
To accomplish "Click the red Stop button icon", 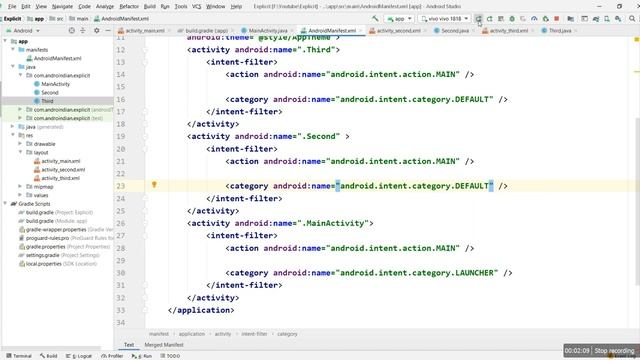I will tap(556, 19).
